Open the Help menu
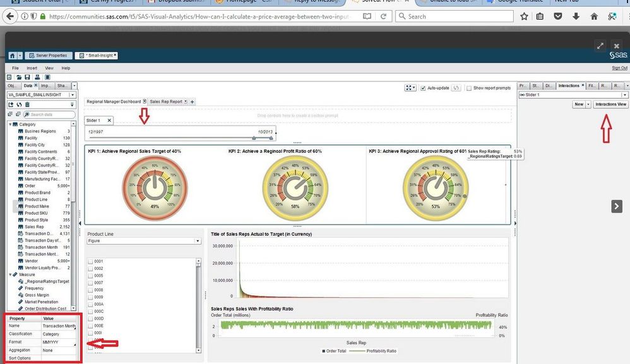 [x=66, y=68]
